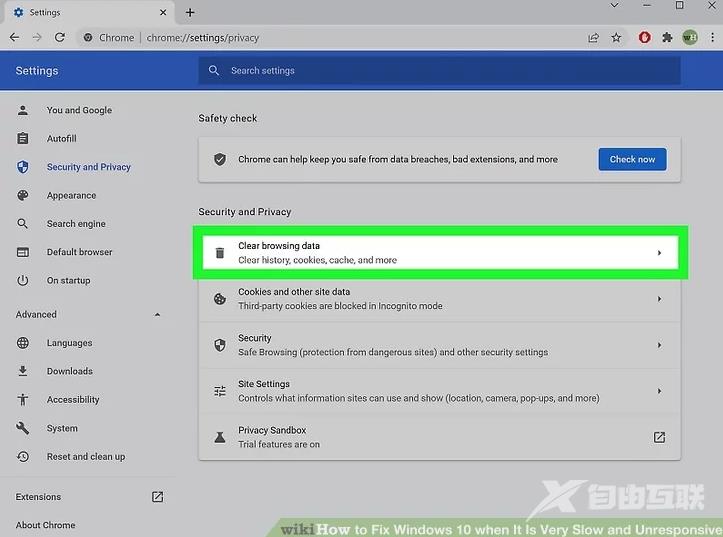Open Chrome's three-dot menu
This screenshot has width=723, height=537.
[712, 38]
